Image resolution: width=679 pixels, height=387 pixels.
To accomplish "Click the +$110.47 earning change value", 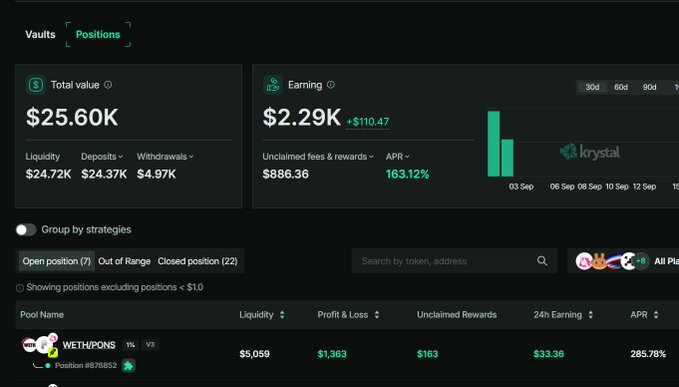I will pos(368,122).
